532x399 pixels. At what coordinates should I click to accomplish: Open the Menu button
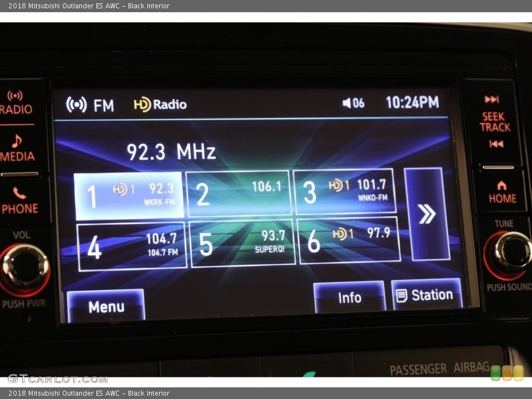point(106,305)
